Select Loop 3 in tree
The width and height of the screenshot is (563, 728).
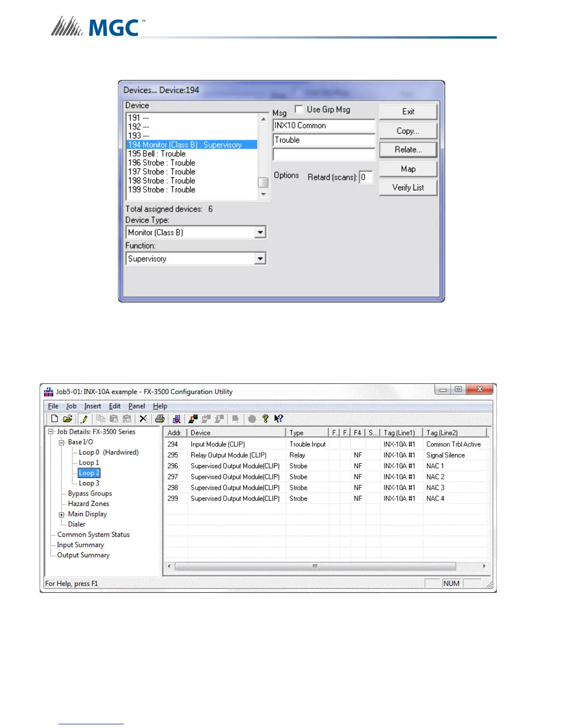click(89, 483)
